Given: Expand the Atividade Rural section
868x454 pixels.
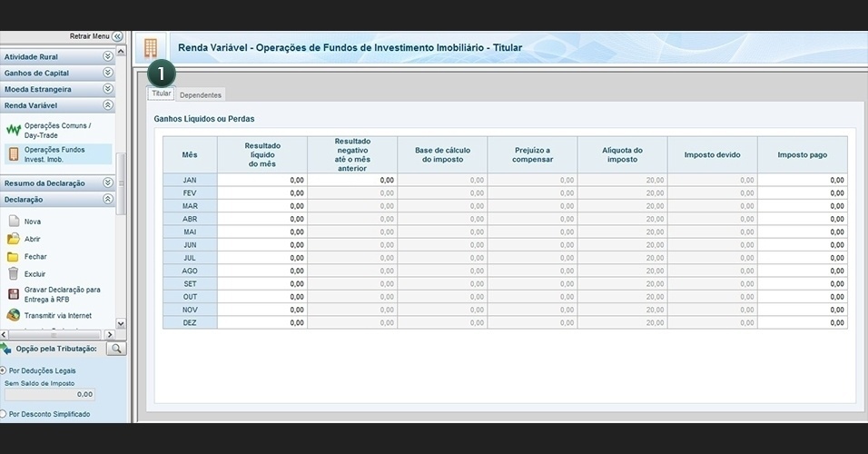Looking at the screenshot, I should coord(108,56).
